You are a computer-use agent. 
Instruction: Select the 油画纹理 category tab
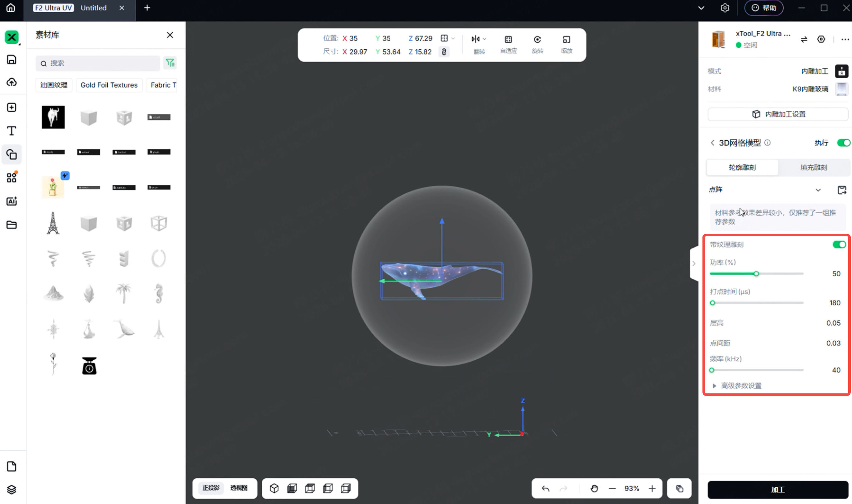(x=54, y=85)
